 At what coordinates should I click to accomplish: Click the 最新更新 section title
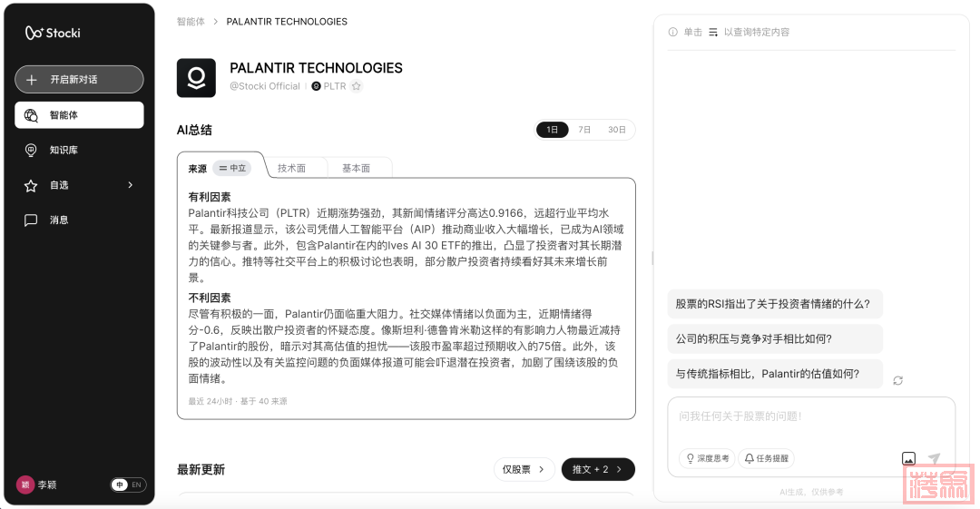pyautogui.click(x=201, y=470)
